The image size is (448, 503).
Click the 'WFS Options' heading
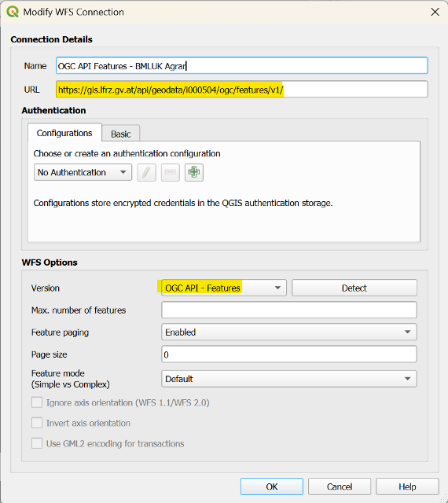point(50,263)
